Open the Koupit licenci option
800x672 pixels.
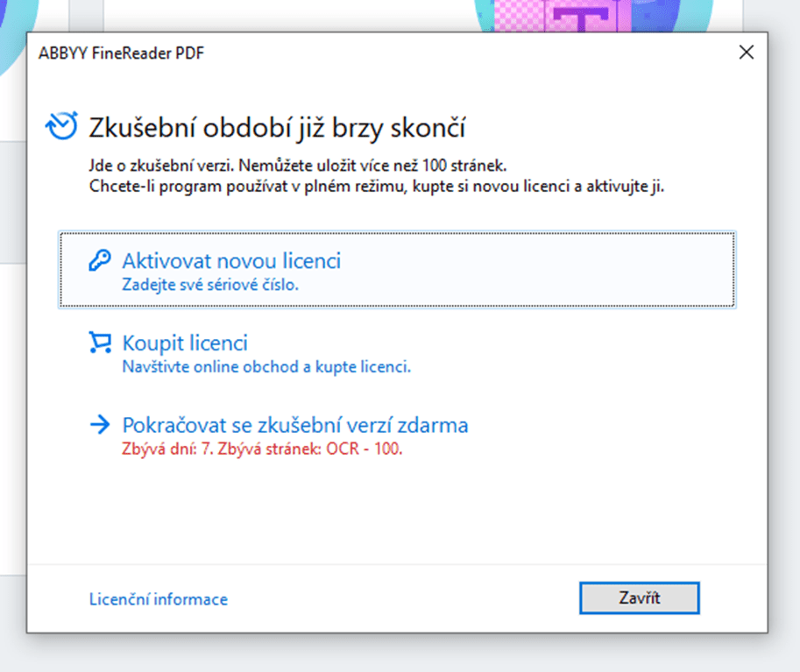point(183,342)
